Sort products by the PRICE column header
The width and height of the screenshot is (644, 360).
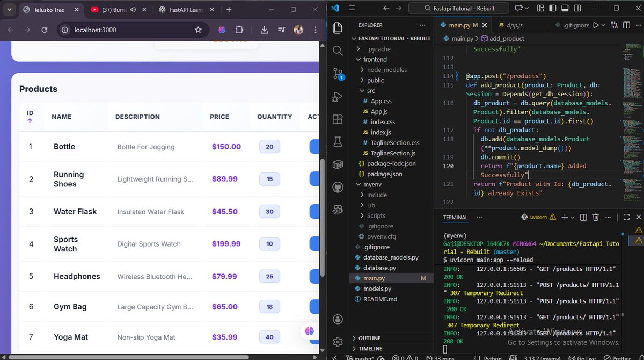(x=219, y=117)
